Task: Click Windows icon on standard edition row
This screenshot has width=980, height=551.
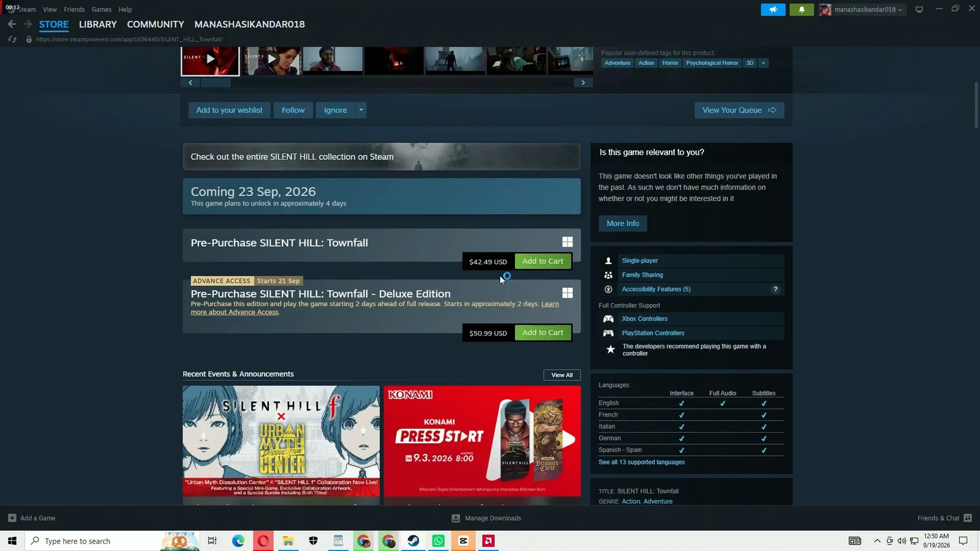Action: [x=568, y=242]
